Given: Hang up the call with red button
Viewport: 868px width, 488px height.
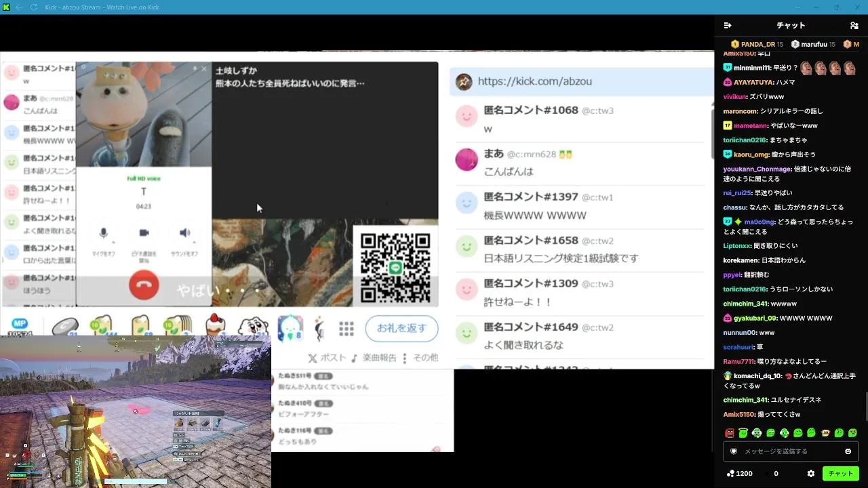Looking at the screenshot, I should (144, 285).
